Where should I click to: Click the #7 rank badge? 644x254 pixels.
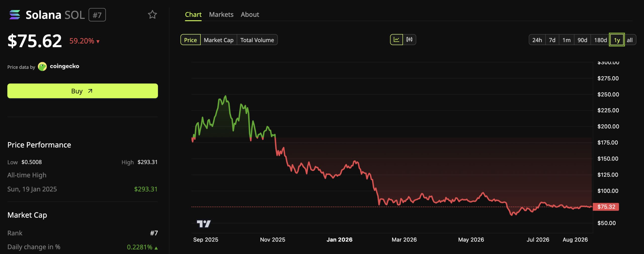point(97,15)
